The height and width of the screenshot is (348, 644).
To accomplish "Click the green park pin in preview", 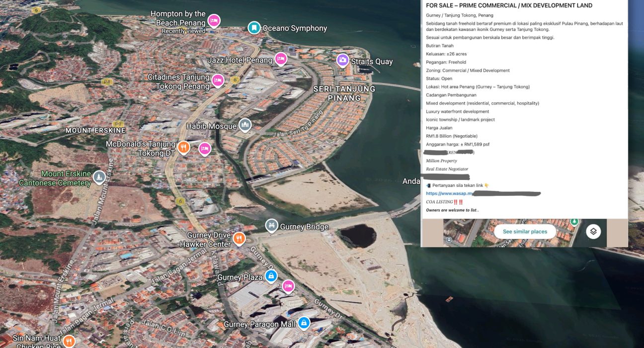I will click(574, 221).
